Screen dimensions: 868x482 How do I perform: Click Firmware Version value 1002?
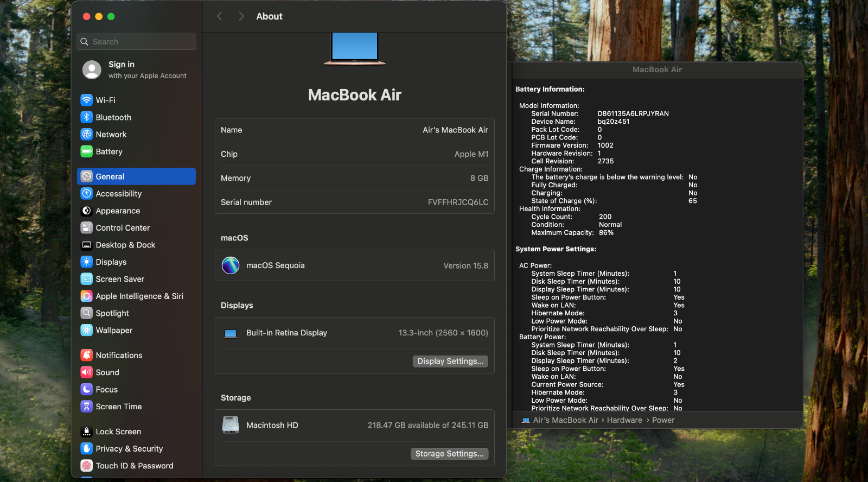(x=605, y=145)
